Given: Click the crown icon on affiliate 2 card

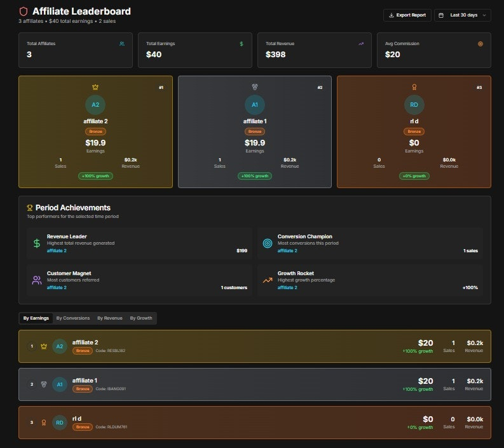Looking at the screenshot, I should 95,87.
